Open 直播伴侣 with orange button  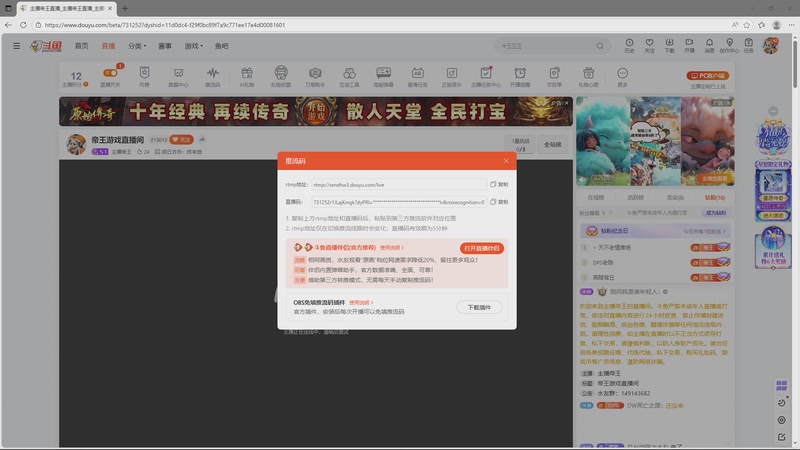[482, 248]
